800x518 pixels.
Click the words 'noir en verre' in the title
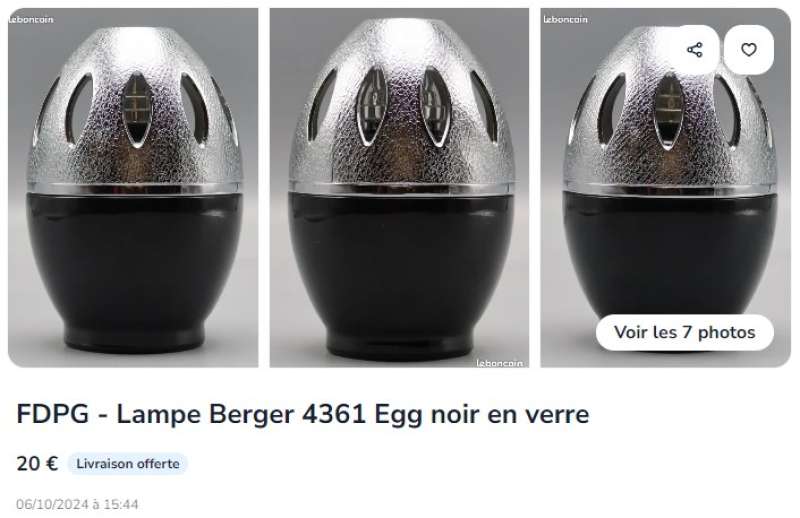(510, 414)
